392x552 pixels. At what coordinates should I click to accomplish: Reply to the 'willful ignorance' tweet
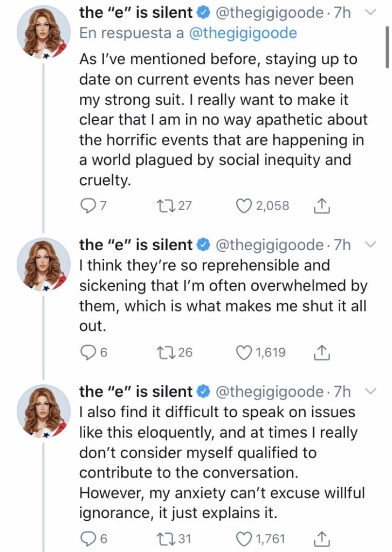[x=87, y=538]
